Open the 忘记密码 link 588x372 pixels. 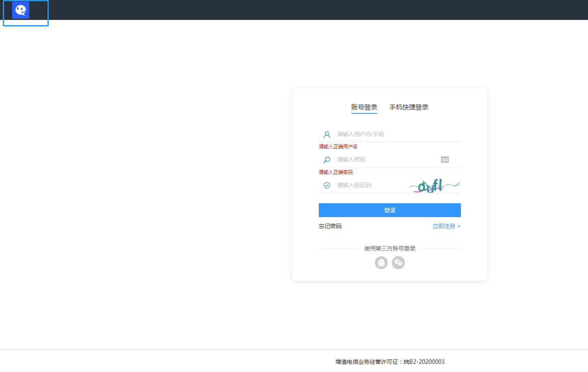tap(330, 226)
